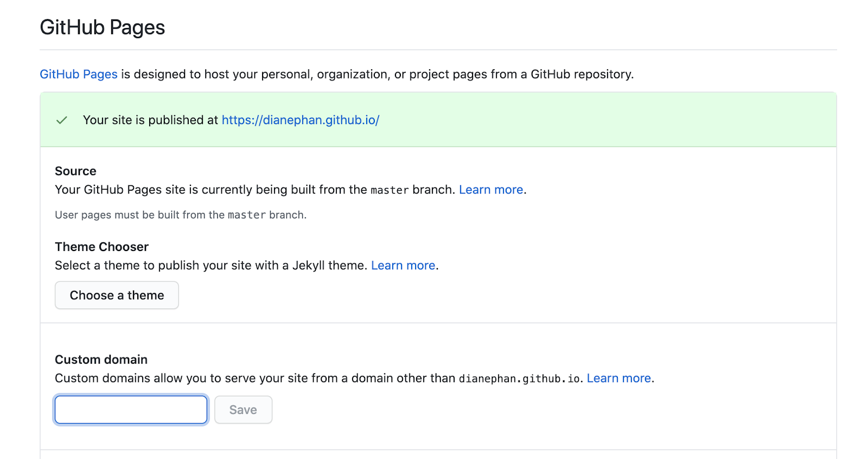Focus the custom domain input field
The width and height of the screenshot is (868, 459).
[131, 410]
